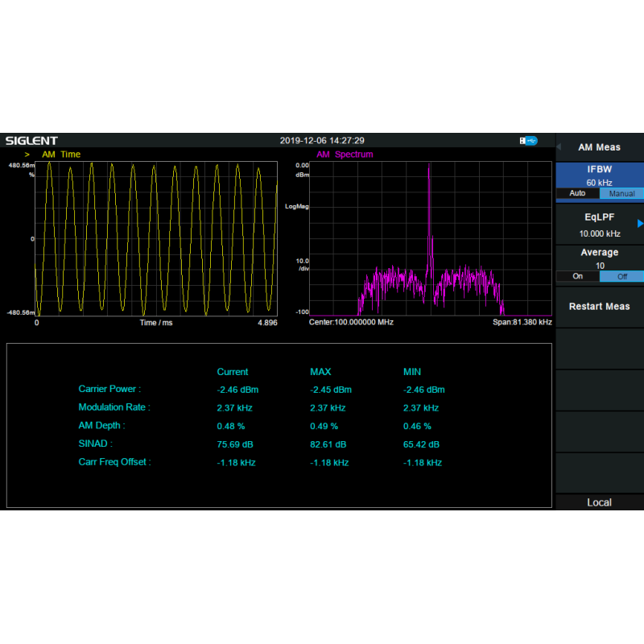Screen dimensions: 644x644
Task: Turn Average On
Action: pyautogui.click(x=577, y=276)
